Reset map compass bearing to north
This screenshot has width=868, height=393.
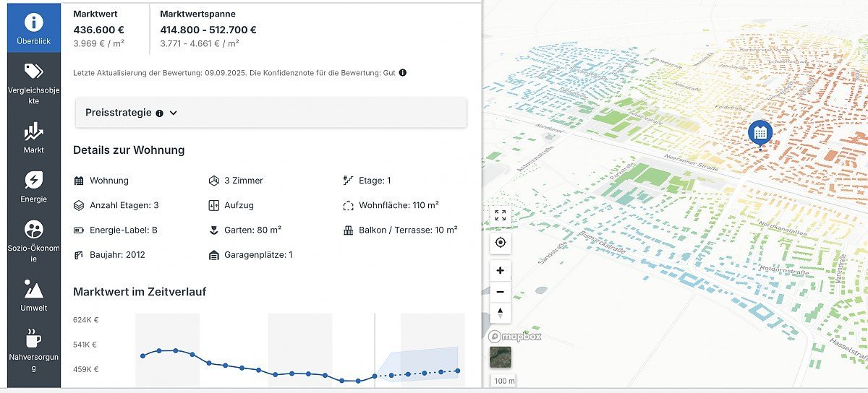[500, 313]
